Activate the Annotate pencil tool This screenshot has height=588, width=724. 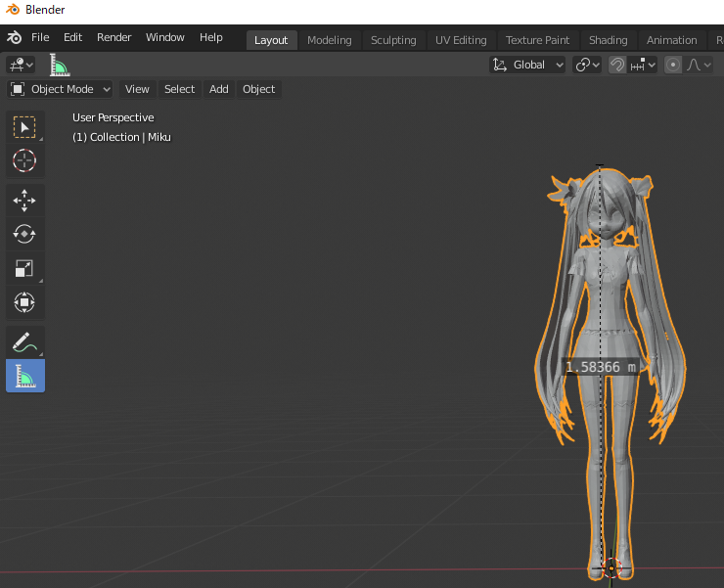[x=24, y=342]
